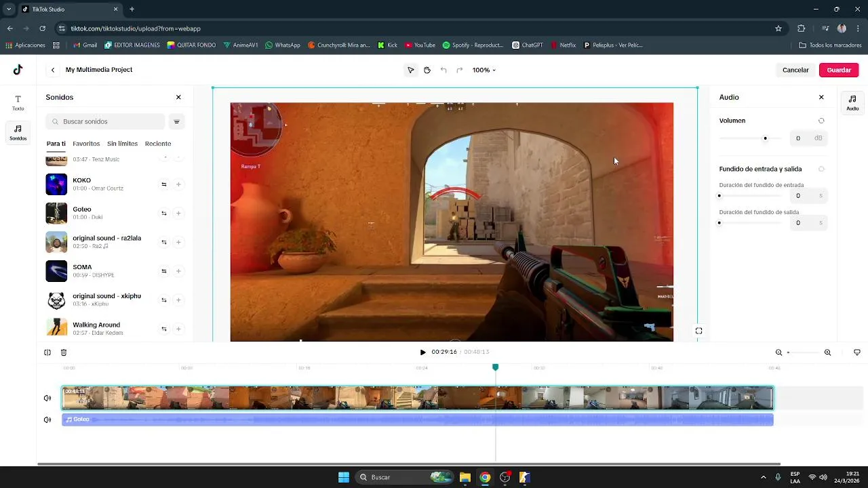868x488 pixels.
Task: Open File Explorer from taskbar
Action: click(465, 477)
